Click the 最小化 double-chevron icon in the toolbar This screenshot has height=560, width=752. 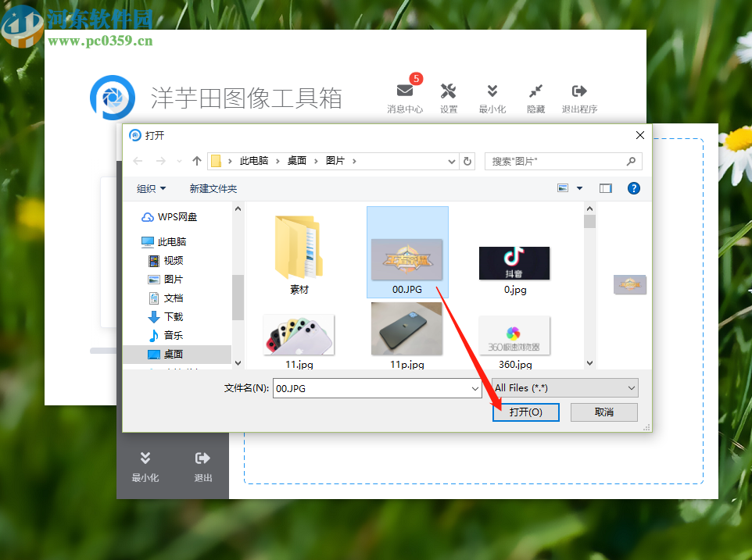[x=492, y=95]
